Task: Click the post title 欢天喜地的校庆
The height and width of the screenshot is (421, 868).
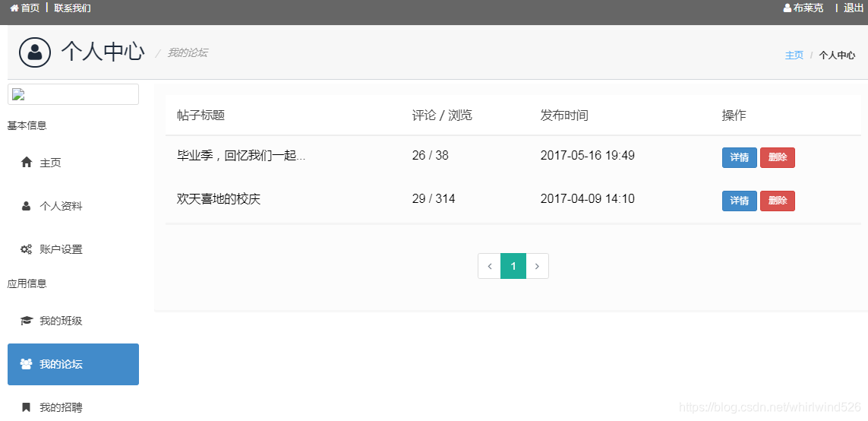Action: (x=219, y=199)
